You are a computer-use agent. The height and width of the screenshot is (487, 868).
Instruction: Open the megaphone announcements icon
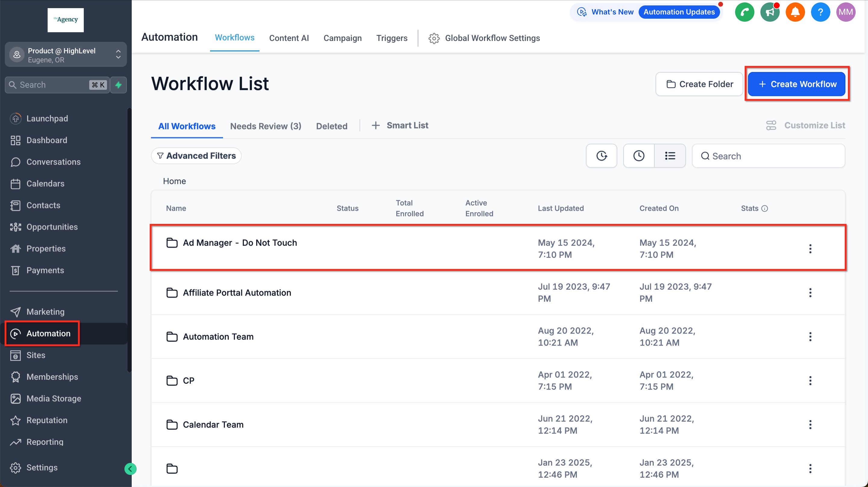tap(770, 12)
